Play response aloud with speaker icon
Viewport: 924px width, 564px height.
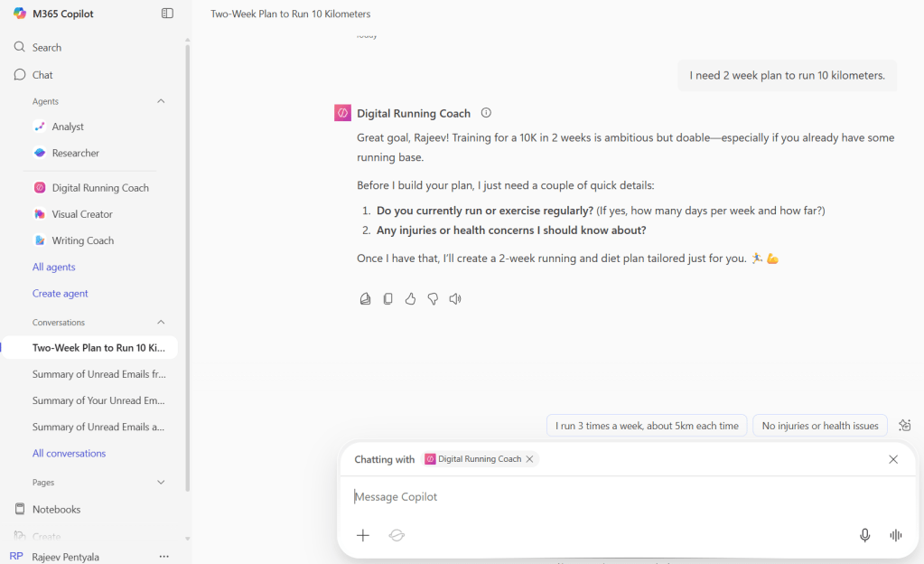click(x=455, y=299)
